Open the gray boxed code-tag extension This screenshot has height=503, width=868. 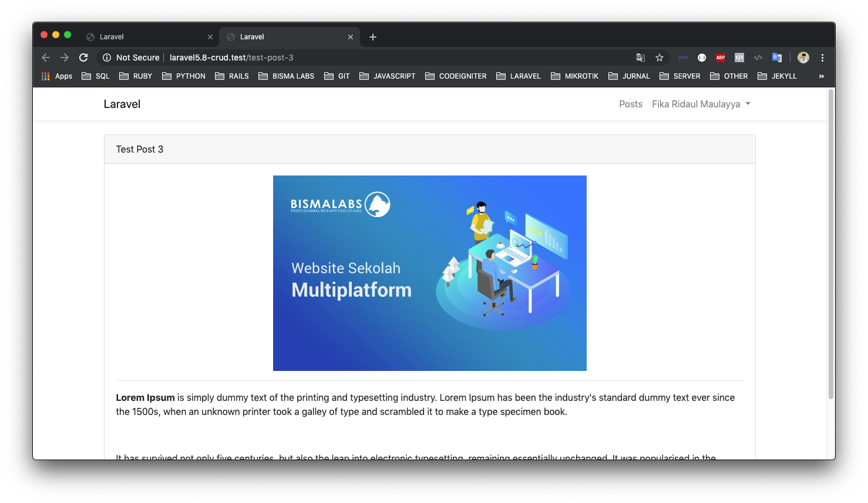[x=739, y=58]
